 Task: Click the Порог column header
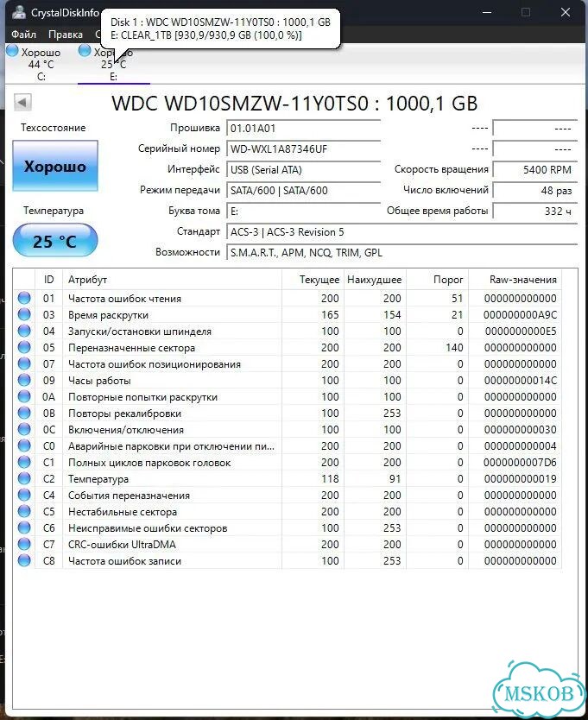point(437,279)
